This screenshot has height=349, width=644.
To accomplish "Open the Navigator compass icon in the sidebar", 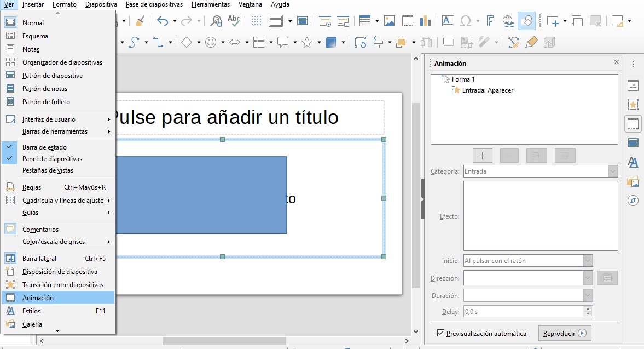I will click(x=633, y=201).
